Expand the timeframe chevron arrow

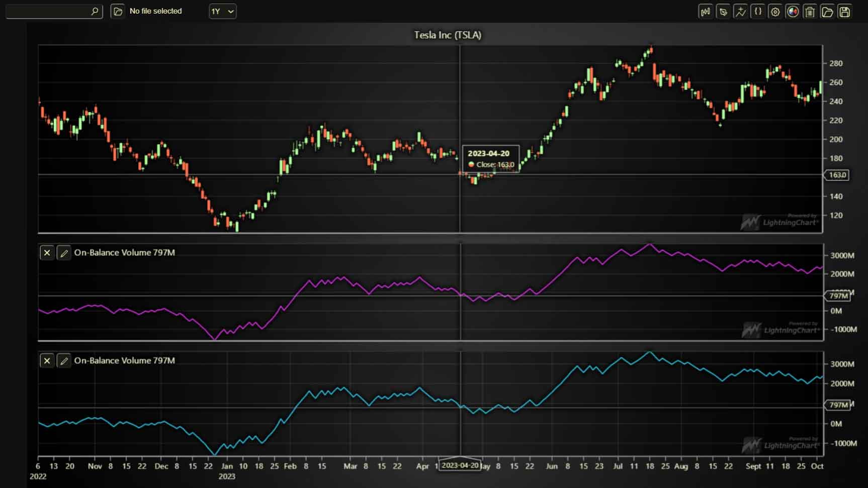click(x=230, y=11)
